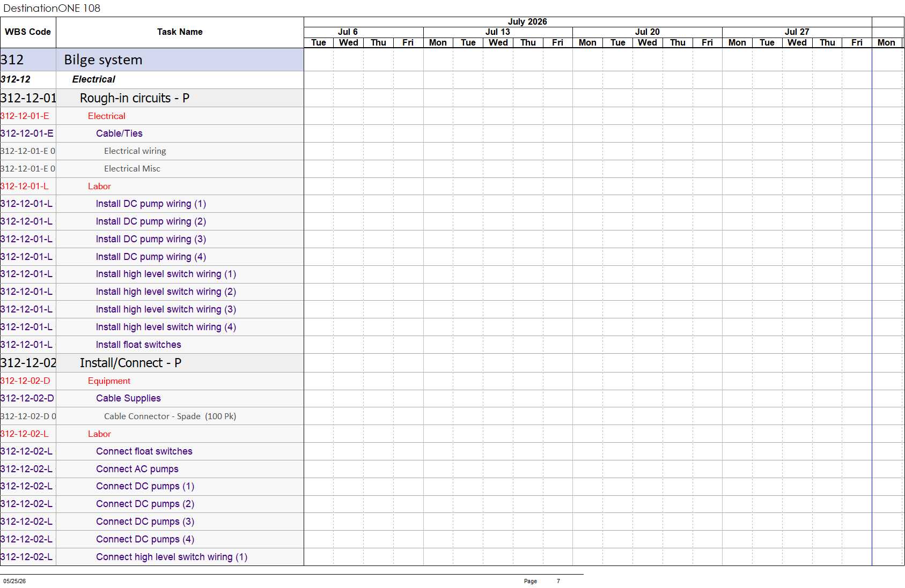Select Install high level switch wiring (1)

click(152, 274)
